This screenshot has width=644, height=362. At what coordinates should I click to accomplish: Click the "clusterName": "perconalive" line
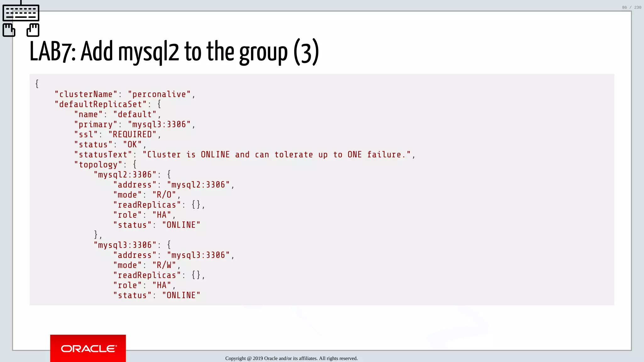tap(125, 94)
